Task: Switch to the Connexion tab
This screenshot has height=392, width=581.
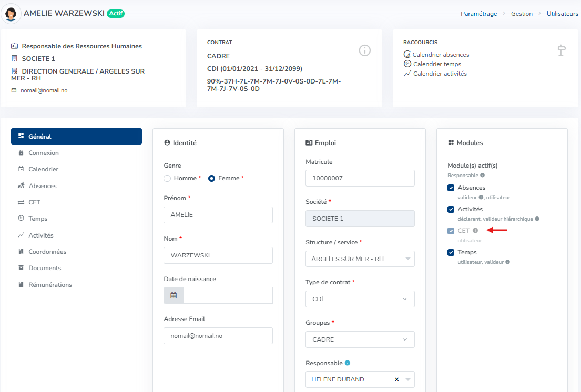Action: point(44,153)
